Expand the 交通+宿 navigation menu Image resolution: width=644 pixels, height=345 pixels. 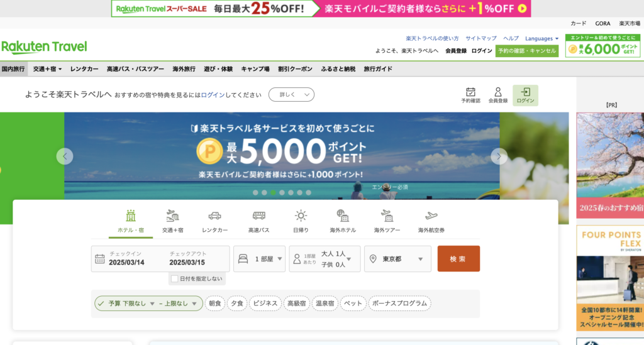(x=47, y=69)
